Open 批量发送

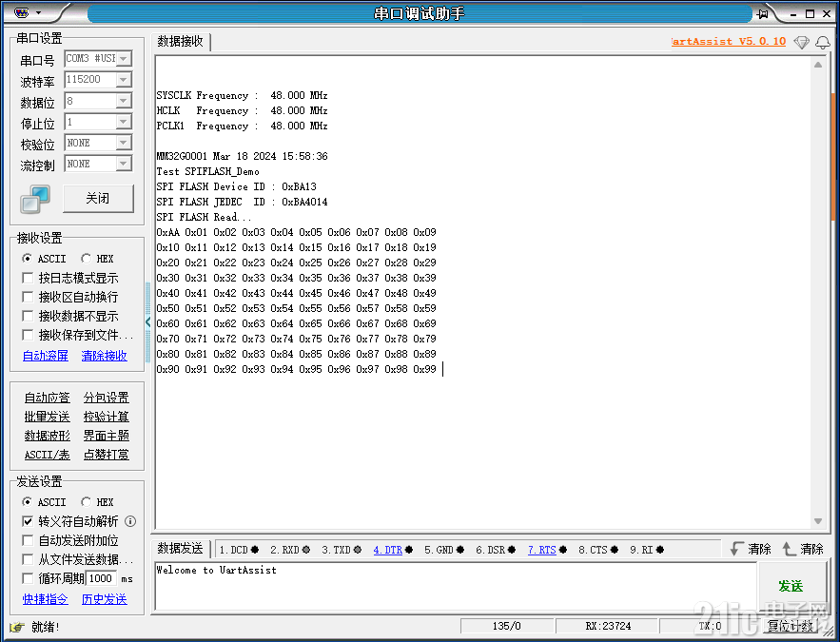coord(48,417)
